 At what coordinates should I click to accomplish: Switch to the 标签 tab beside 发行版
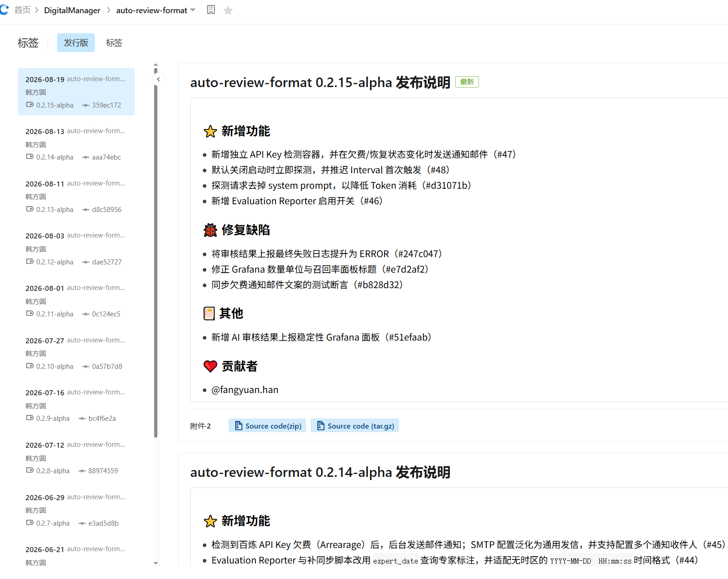(x=114, y=42)
